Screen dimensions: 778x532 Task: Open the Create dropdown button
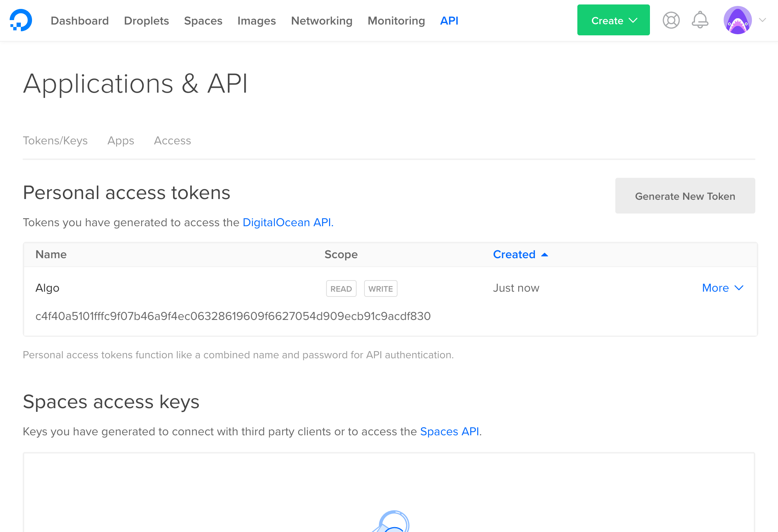[x=613, y=20]
